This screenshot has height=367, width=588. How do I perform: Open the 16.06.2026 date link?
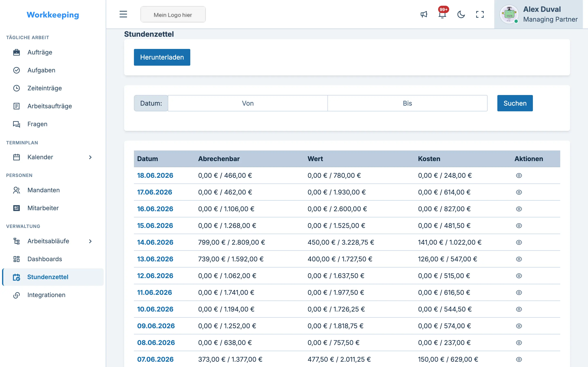(x=155, y=209)
